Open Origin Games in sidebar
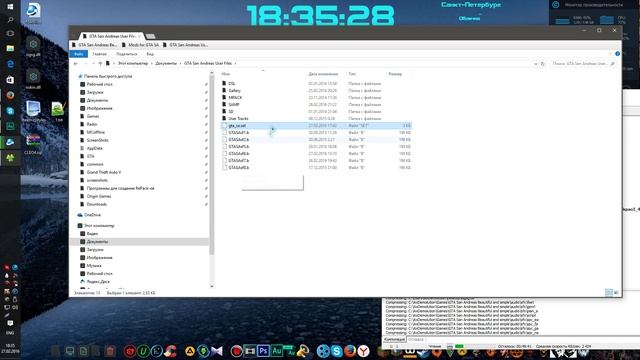This screenshot has height=360, width=640. coord(99,196)
